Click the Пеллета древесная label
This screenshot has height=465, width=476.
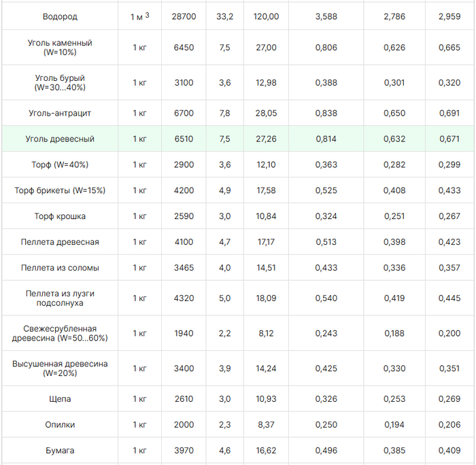(60, 242)
